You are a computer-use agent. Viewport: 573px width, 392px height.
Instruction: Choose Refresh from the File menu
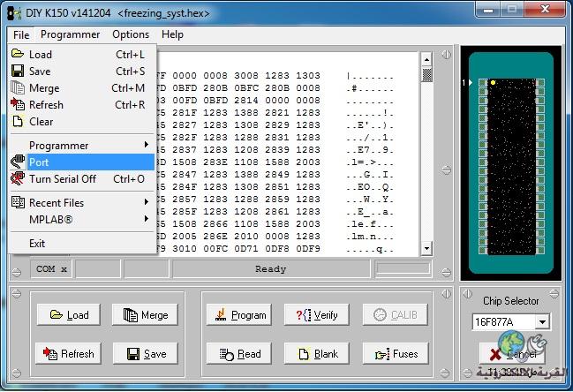83,105
